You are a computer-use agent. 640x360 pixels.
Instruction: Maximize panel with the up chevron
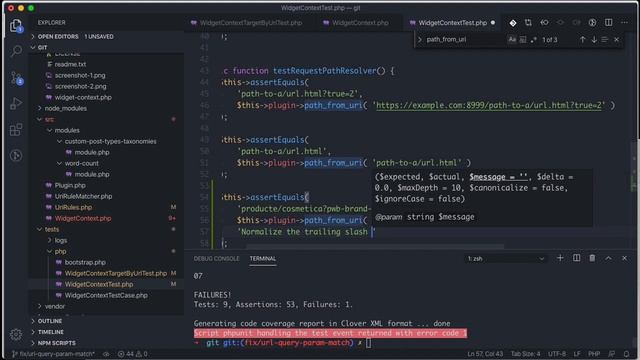[608, 258]
